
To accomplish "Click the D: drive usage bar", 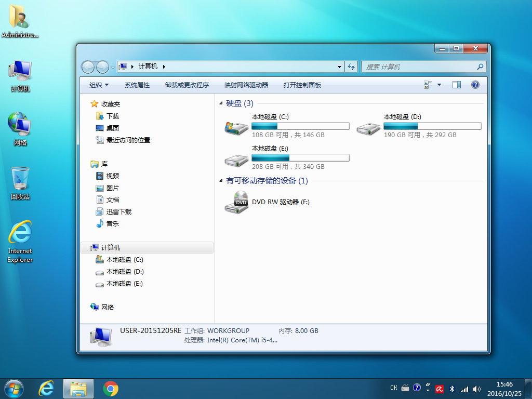I will coord(432,126).
